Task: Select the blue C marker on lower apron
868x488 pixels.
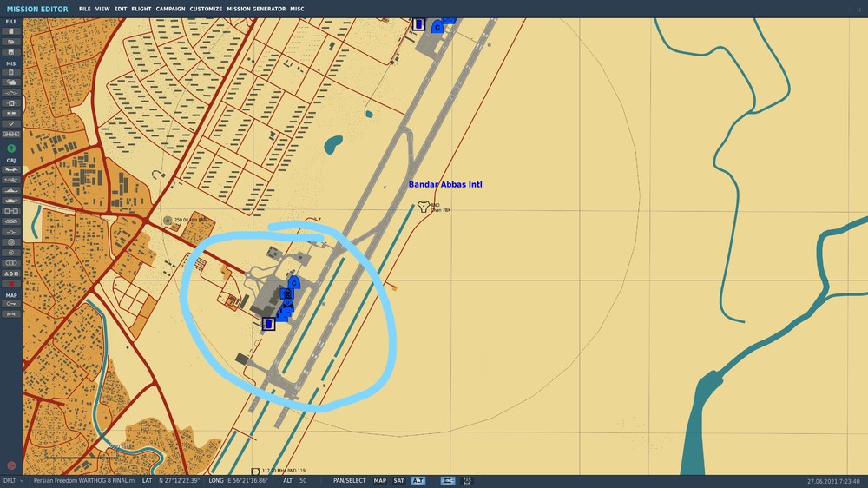Action: click(x=294, y=282)
